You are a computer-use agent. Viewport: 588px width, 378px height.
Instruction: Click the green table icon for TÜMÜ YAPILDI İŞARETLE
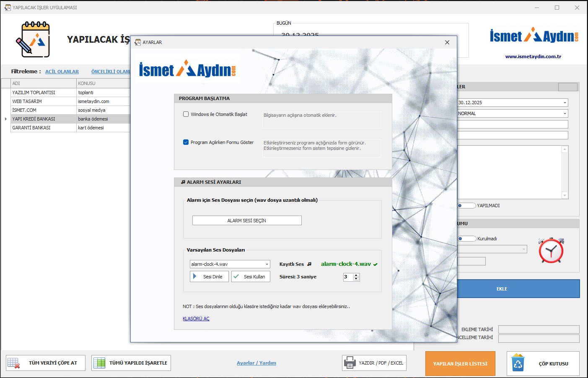pos(99,363)
